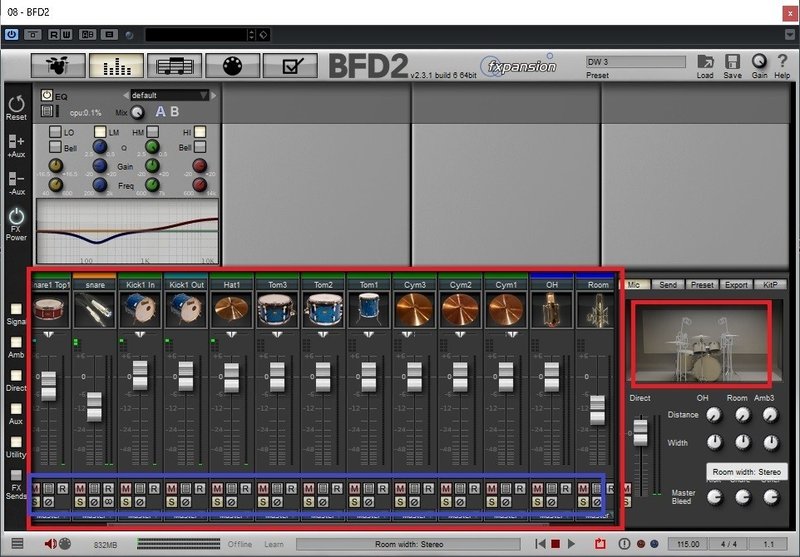Toggle the EQ power button
Screen dimensions: 800x557
[x=47, y=95]
